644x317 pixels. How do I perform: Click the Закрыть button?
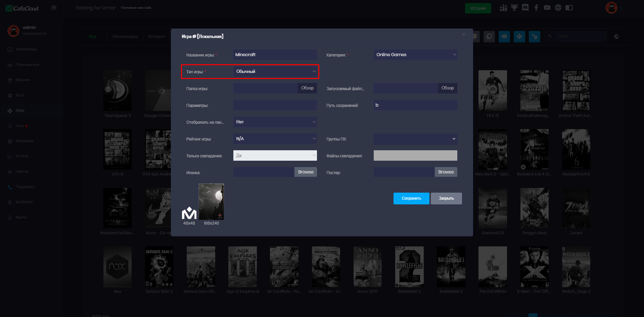446,198
